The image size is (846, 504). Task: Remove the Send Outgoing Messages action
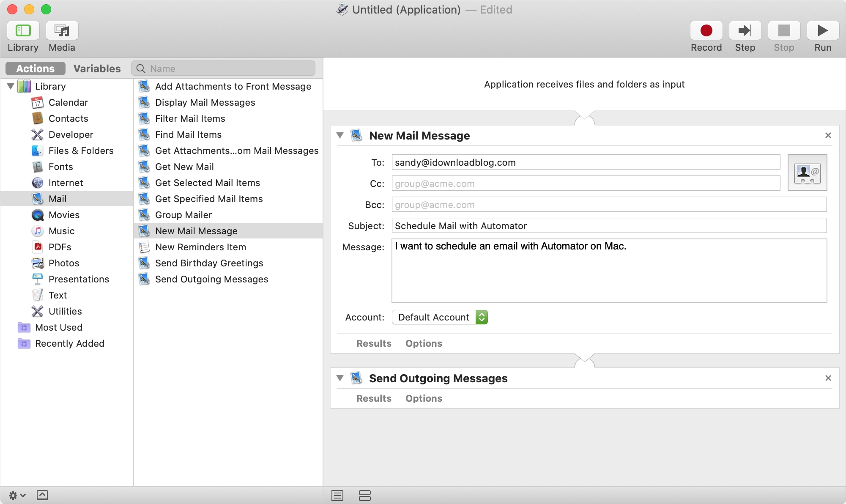point(828,378)
